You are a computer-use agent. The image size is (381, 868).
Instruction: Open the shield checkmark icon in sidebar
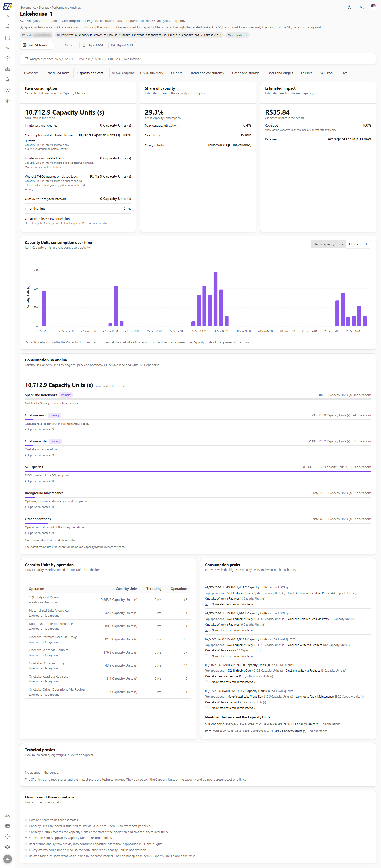[x=7, y=59]
